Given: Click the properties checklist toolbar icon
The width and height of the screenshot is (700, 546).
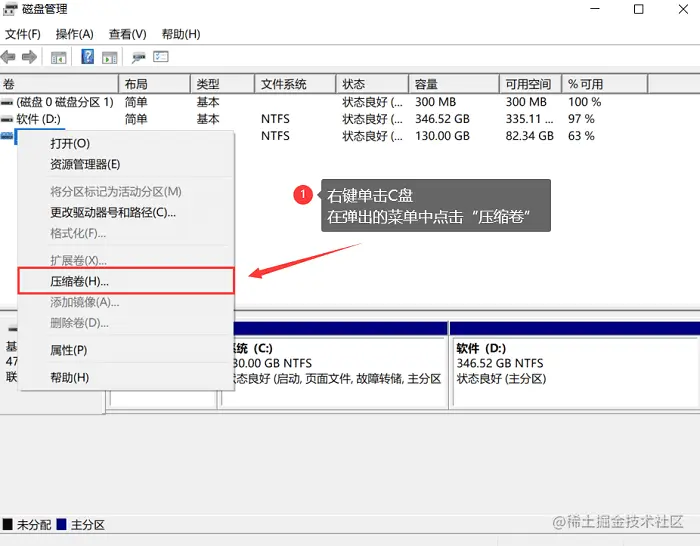Looking at the screenshot, I should 161,57.
